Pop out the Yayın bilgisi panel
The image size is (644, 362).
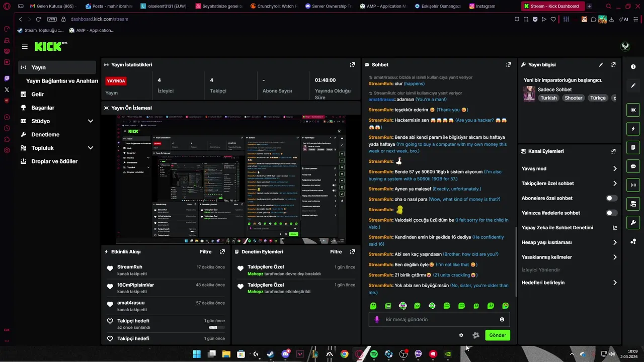[613, 65]
